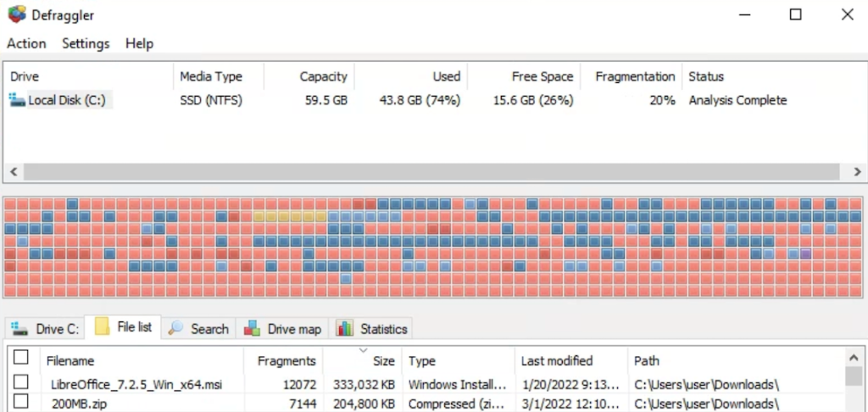Click the SSD (NTFS) media type cell

tap(211, 101)
